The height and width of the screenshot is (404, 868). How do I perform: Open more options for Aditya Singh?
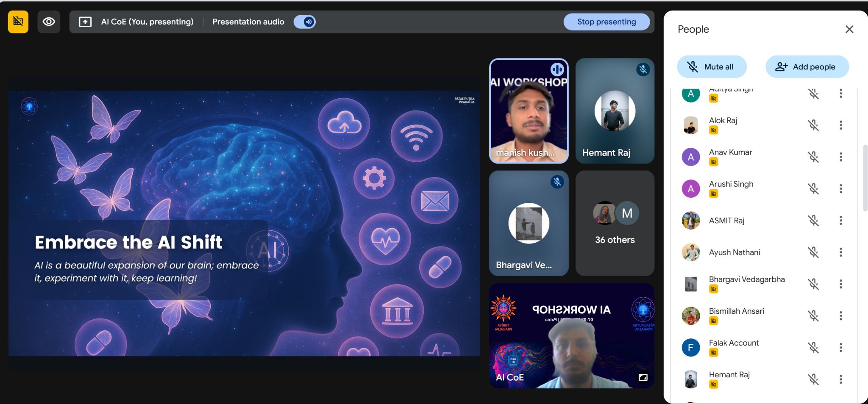pyautogui.click(x=841, y=94)
